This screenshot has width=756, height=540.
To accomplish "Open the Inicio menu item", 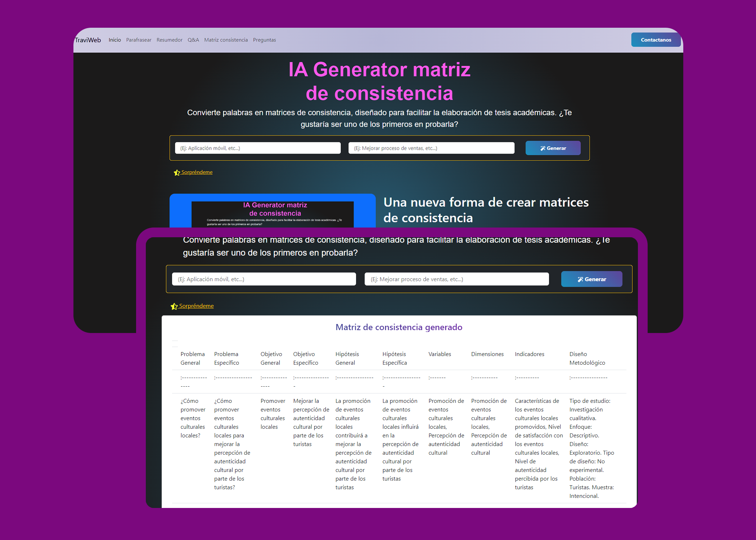I will [x=114, y=40].
